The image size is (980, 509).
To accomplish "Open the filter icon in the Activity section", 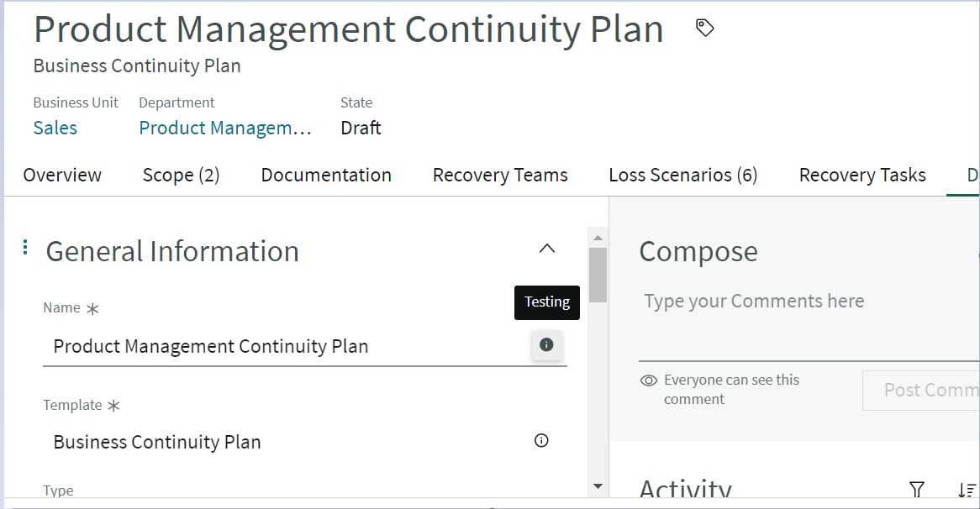I will click(915, 489).
